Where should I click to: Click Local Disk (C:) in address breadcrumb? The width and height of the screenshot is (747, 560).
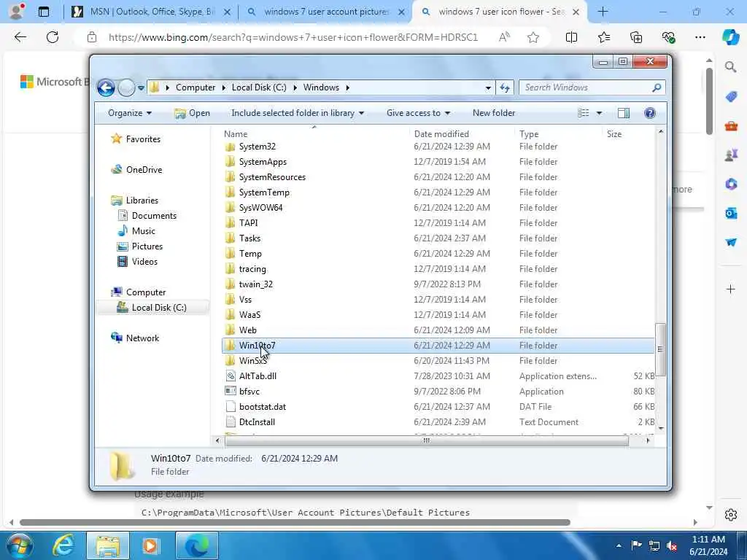(259, 87)
